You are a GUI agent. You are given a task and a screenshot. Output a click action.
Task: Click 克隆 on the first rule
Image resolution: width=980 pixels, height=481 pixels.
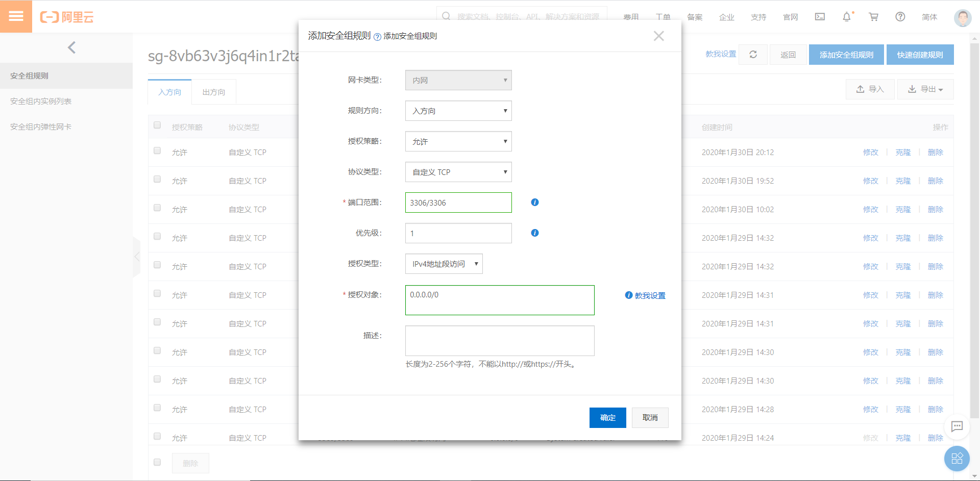[903, 152]
